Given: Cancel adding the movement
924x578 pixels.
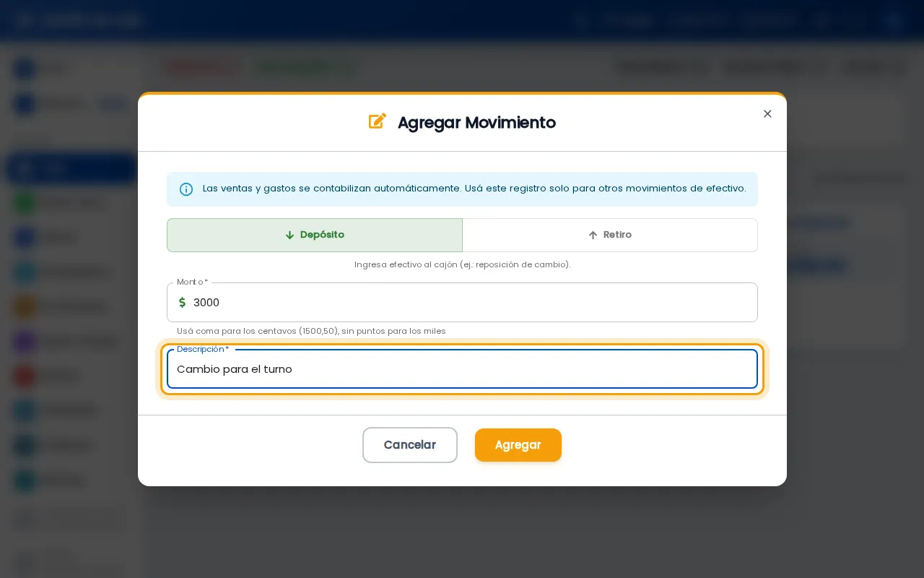Looking at the screenshot, I should (x=410, y=445).
